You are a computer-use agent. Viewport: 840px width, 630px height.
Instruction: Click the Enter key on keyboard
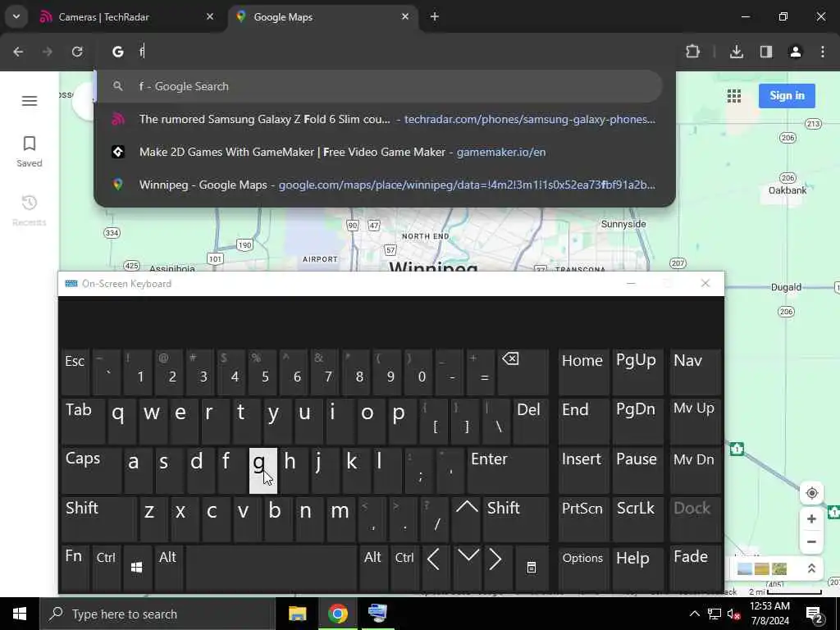click(x=508, y=470)
